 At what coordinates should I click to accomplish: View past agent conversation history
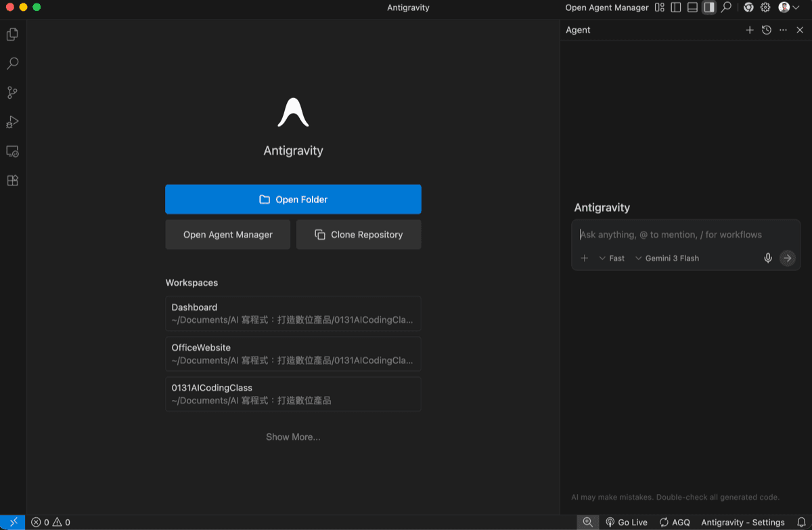(766, 30)
